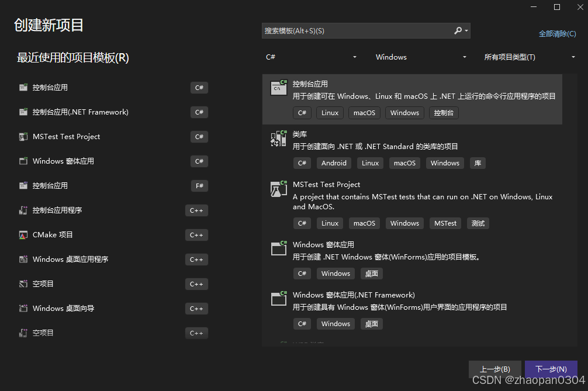Click the Windows 窗体应用 recent template icon
Screen dimensions: 588x391
(x=23, y=161)
